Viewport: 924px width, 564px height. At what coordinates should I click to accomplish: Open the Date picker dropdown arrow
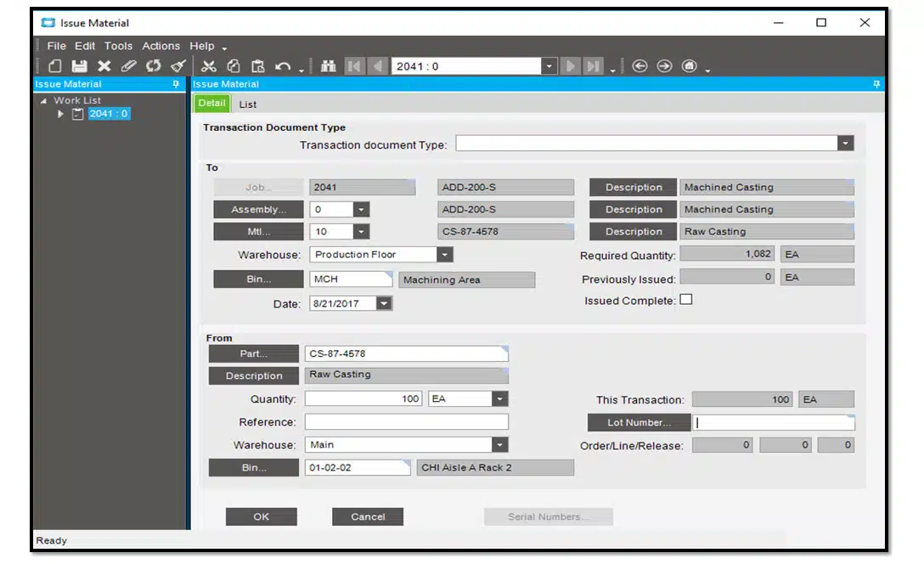384,303
